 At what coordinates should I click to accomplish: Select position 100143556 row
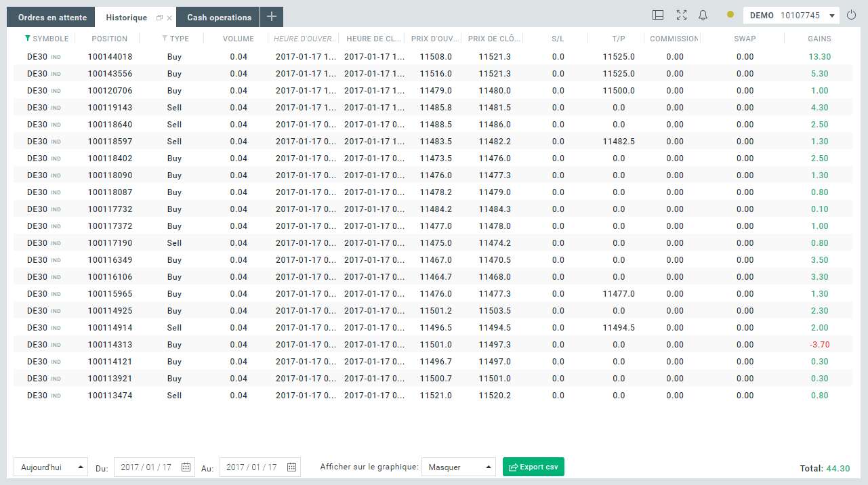pos(432,74)
